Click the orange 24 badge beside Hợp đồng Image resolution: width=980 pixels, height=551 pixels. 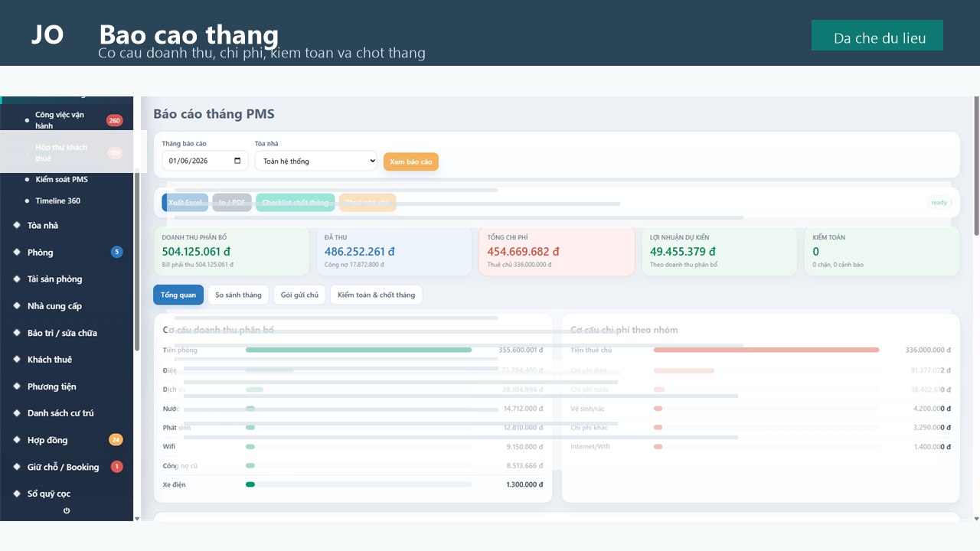(116, 439)
